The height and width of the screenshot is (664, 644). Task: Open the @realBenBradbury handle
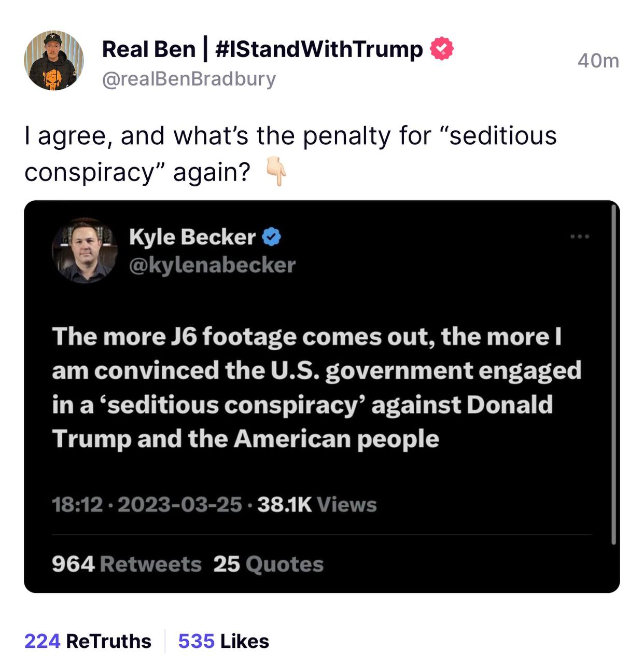click(x=189, y=79)
